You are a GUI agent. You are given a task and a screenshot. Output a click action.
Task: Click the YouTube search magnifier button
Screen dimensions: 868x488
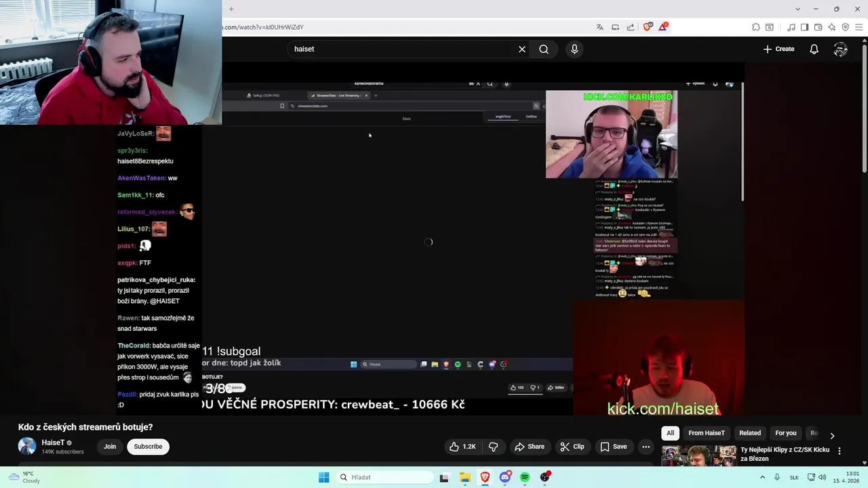[x=544, y=49]
